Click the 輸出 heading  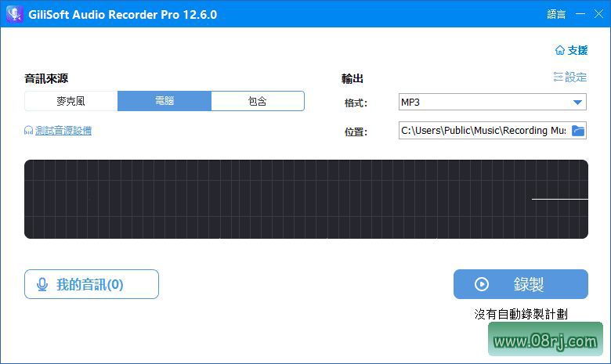[x=352, y=78]
